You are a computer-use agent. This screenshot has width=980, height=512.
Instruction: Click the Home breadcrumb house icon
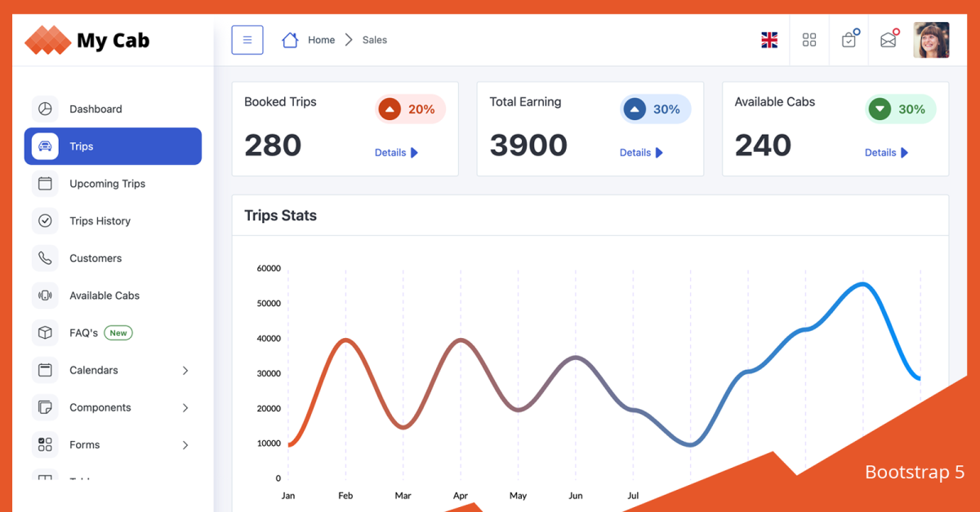(x=290, y=40)
